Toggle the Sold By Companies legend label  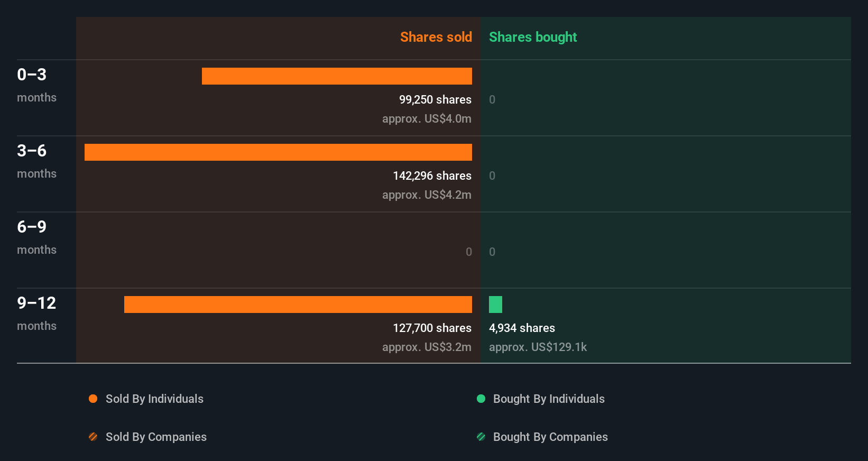click(156, 437)
